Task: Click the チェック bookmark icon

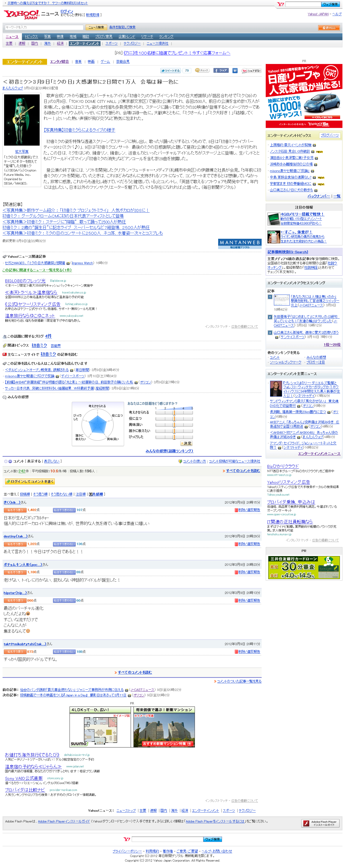Action: [202, 70]
